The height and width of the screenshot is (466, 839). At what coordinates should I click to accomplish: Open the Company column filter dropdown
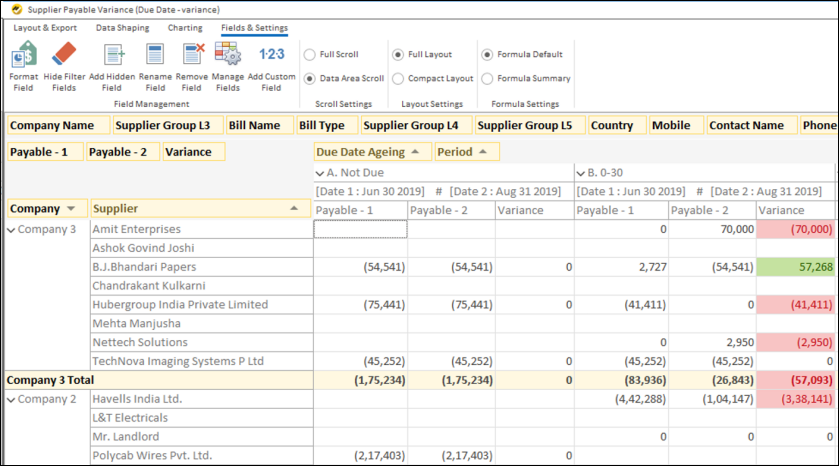point(71,209)
